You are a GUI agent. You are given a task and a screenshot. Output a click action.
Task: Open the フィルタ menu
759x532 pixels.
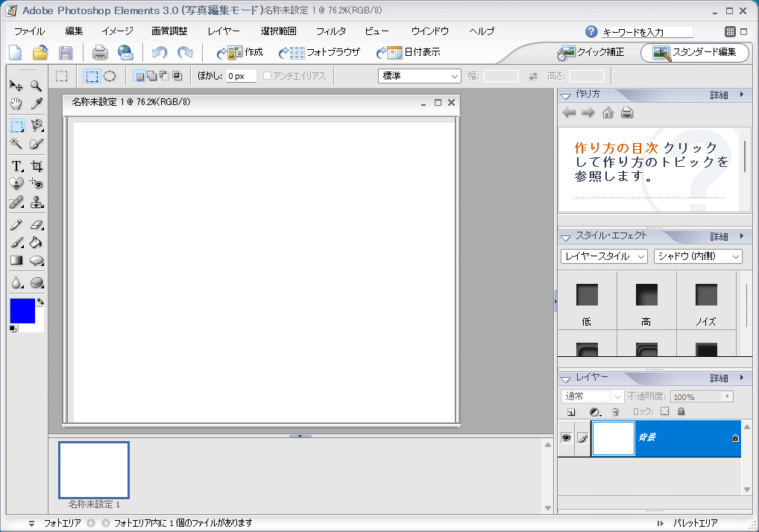click(330, 31)
